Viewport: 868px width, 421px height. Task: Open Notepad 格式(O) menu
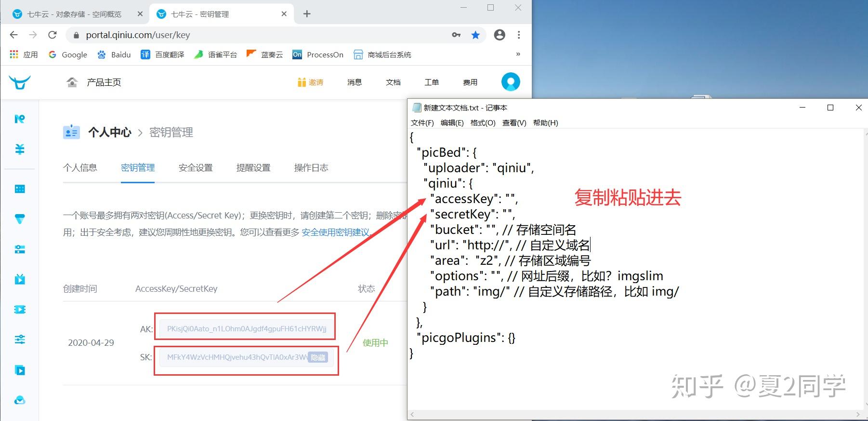483,123
